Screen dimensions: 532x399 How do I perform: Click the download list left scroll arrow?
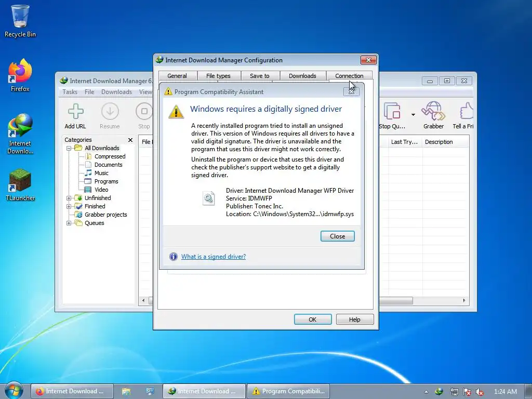(x=143, y=300)
